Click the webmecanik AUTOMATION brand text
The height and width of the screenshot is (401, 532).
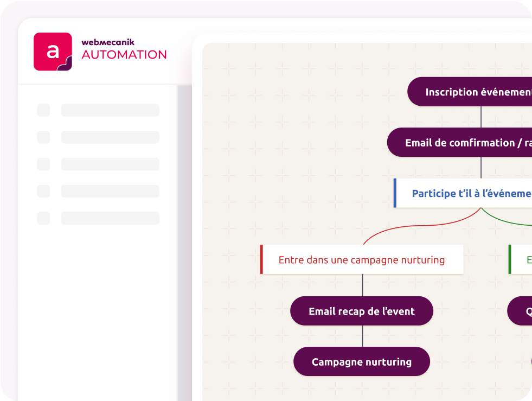[x=124, y=50]
